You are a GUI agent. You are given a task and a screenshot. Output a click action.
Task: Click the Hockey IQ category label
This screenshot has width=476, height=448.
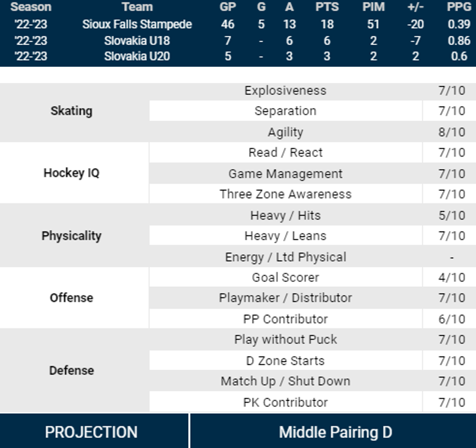71,173
